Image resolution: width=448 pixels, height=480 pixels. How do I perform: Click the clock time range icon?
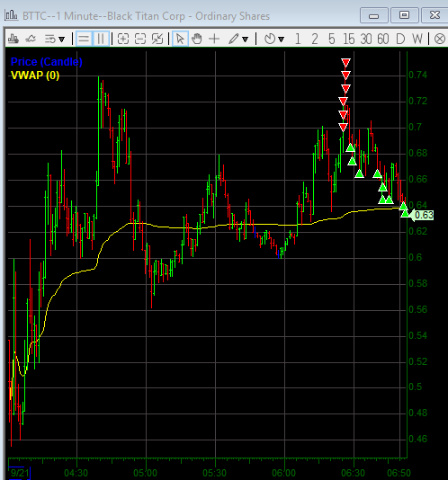click(x=270, y=39)
